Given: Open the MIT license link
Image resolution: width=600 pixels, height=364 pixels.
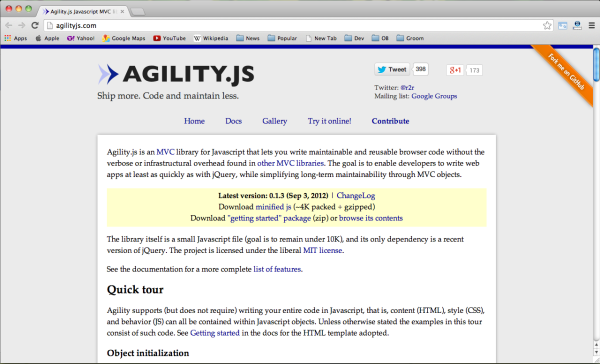Looking at the screenshot, I should (323, 250).
